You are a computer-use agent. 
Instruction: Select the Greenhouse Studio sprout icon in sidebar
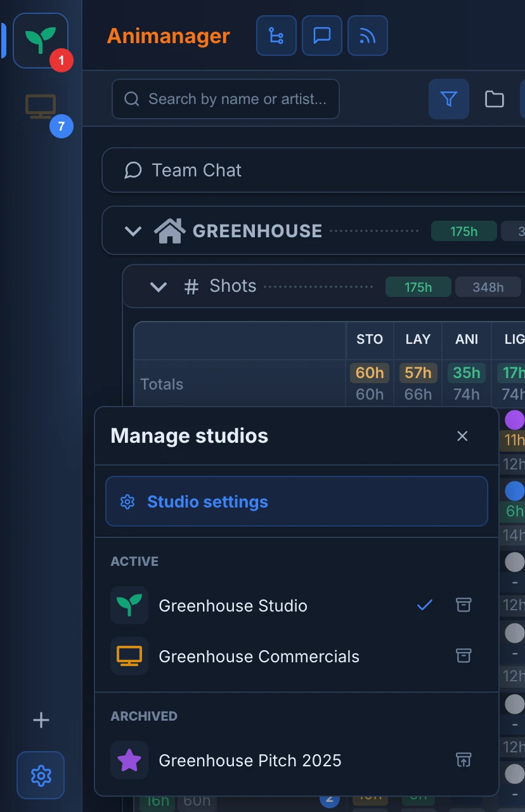pyautogui.click(x=41, y=41)
